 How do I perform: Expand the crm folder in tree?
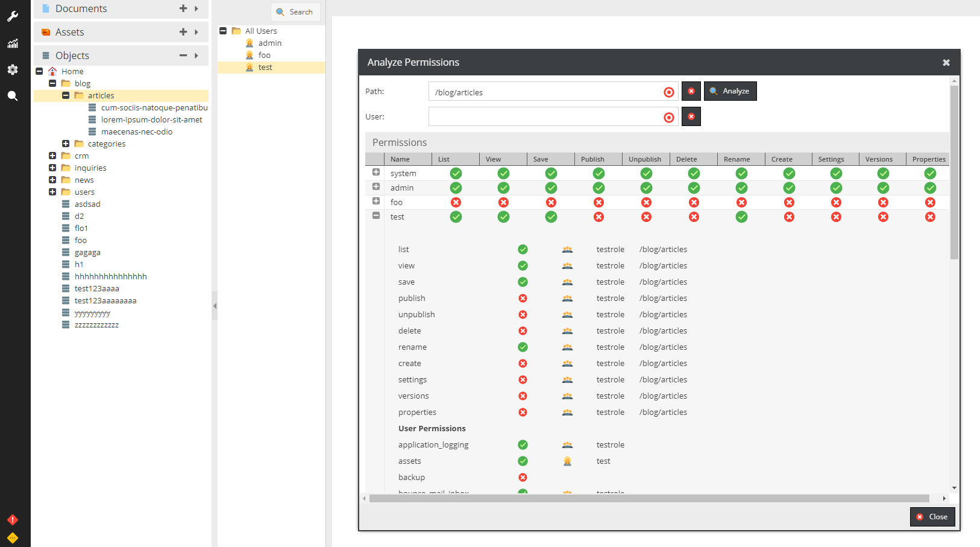point(52,156)
